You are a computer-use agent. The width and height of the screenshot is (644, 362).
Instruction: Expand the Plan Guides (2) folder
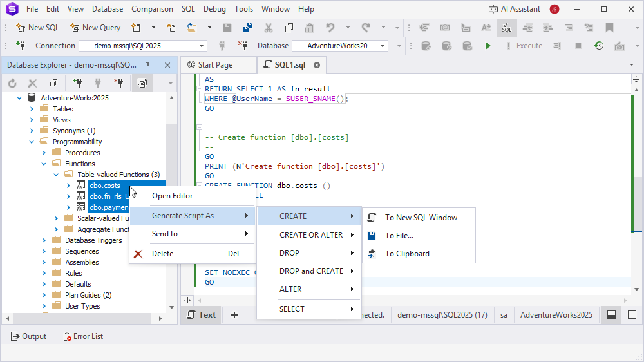click(44, 295)
